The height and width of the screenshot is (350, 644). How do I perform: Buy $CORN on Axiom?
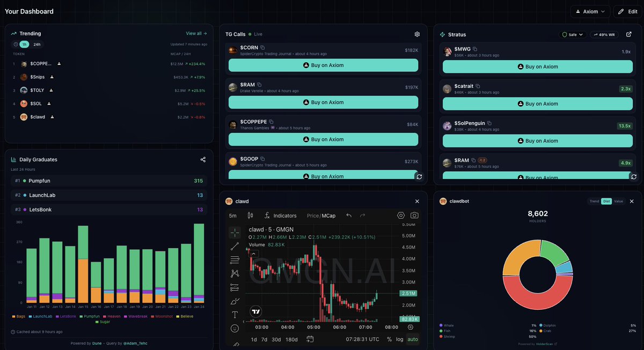coord(323,65)
